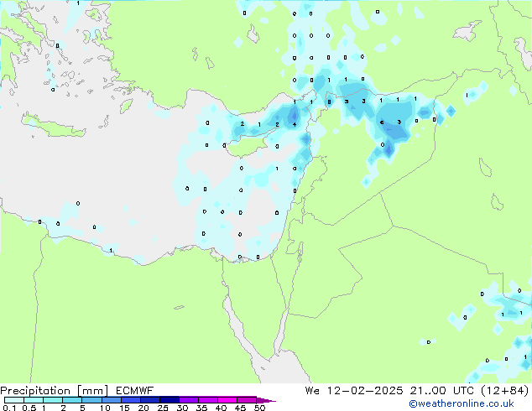The width and height of the screenshot is (532, 411).
Task: Click the legend label '50'
Action: pos(259,408)
